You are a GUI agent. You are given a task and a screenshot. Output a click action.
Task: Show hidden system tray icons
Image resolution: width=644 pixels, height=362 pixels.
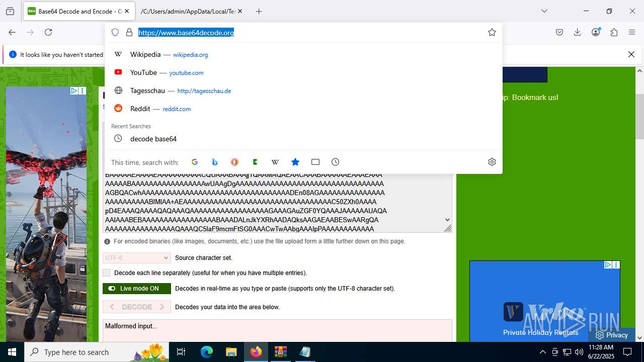[542, 352]
